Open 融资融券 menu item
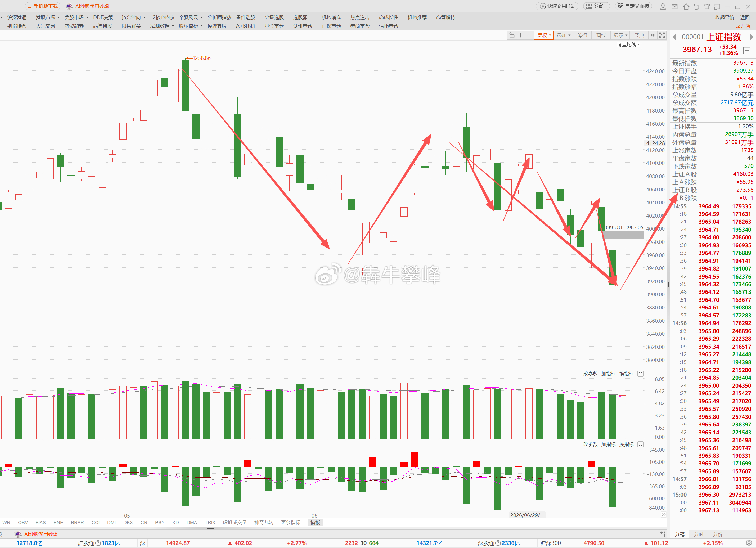Image resolution: width=756 pixels, height=548 pixels. 74,26
